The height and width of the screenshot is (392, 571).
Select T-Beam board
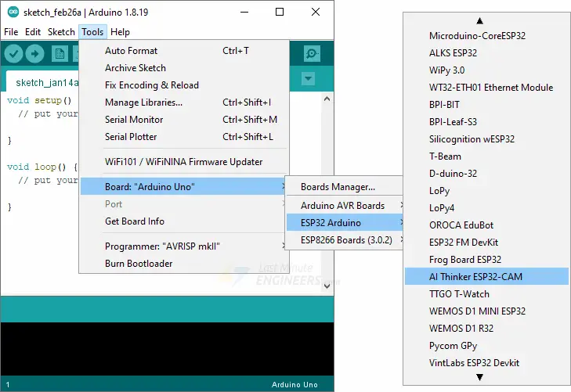[486, 156]
